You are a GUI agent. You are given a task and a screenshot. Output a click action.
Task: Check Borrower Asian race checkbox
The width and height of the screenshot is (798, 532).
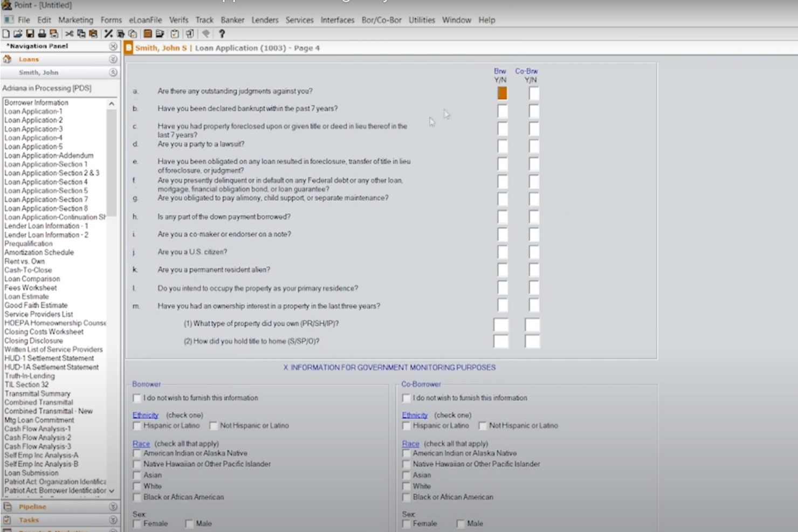(x=137, y=475)
